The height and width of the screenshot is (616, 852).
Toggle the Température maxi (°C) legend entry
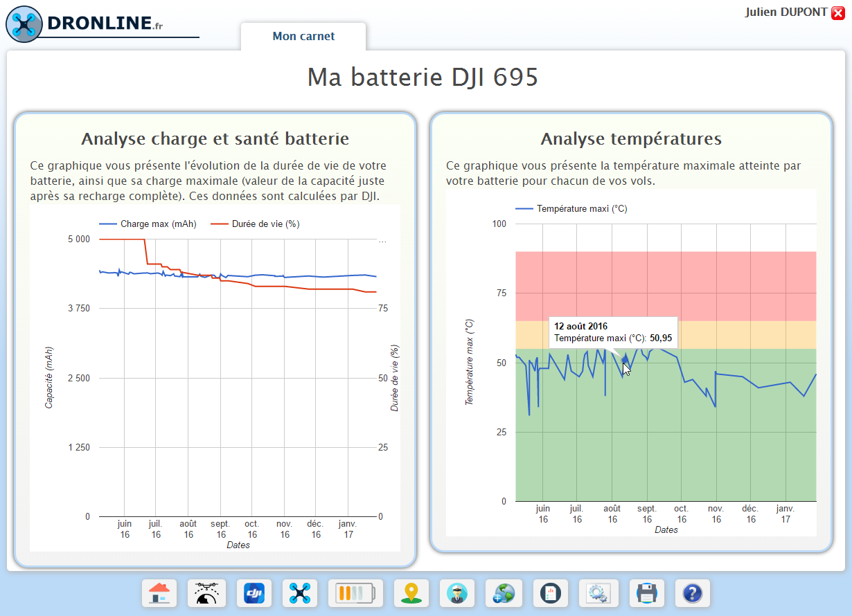tap(571, 208)
